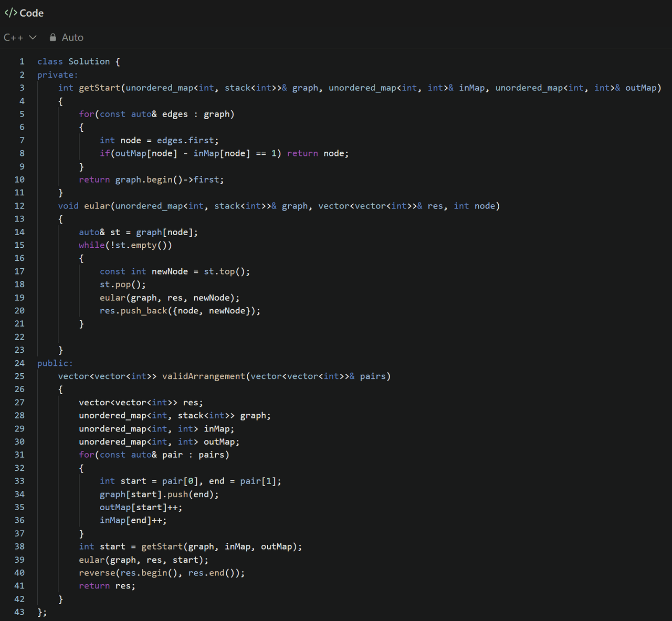Select the Code tab label

[x=31, y=13]
